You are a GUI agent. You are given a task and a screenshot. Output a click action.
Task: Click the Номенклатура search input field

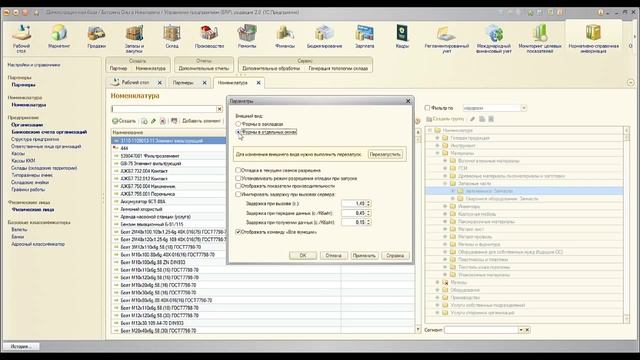164,109
